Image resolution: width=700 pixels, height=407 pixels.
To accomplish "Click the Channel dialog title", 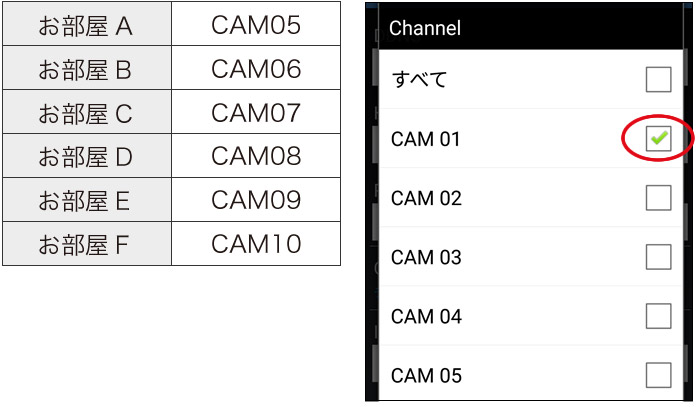I will coord(425,28).
